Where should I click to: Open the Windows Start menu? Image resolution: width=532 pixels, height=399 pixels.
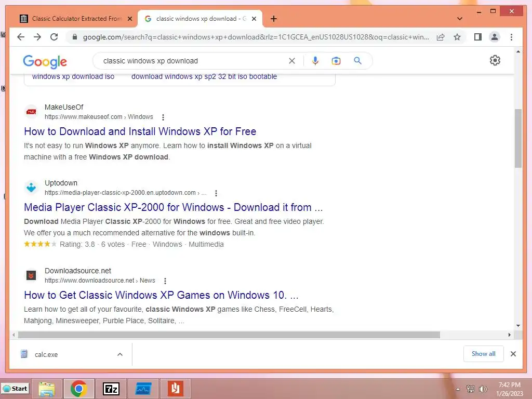(15, 389)
